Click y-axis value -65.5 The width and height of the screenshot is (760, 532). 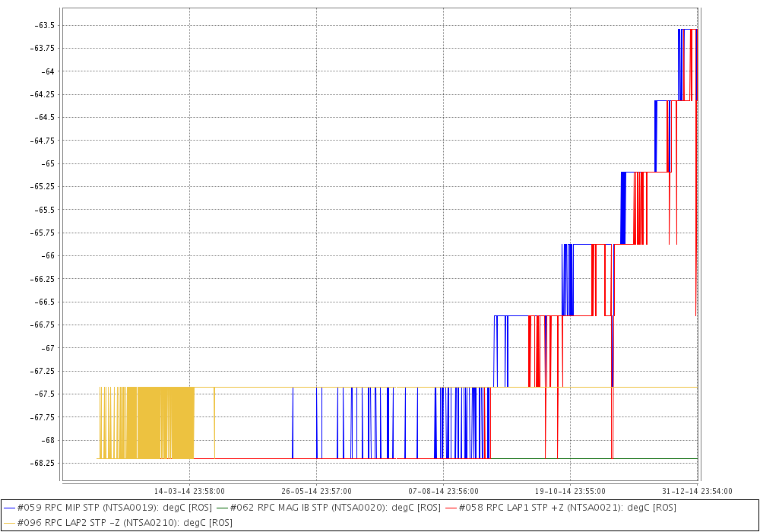(x=44, y=210)
